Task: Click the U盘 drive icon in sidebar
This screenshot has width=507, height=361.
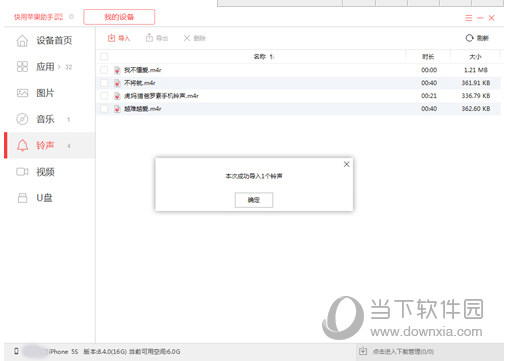Action: pyautogui.click(x=22, y=198)
